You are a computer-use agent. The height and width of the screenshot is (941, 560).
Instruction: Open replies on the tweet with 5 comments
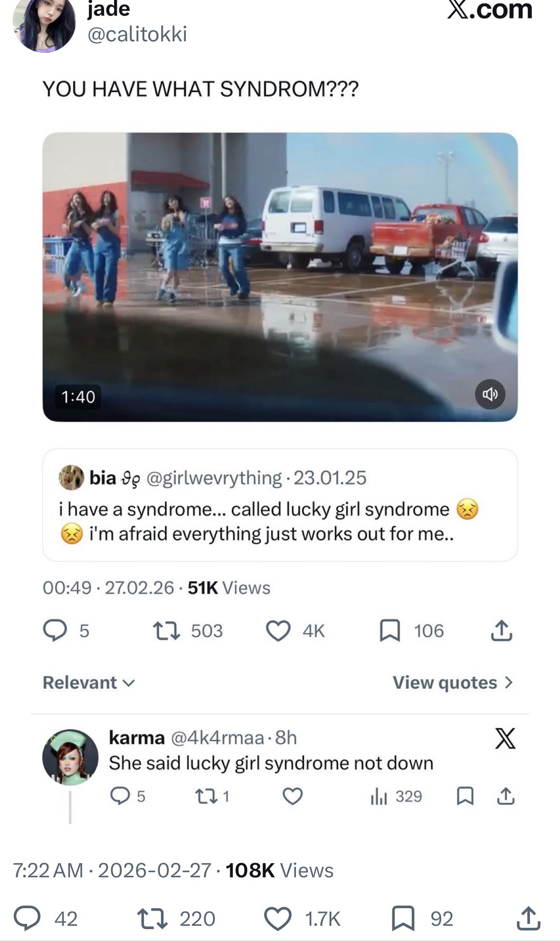tap(55, 631)
